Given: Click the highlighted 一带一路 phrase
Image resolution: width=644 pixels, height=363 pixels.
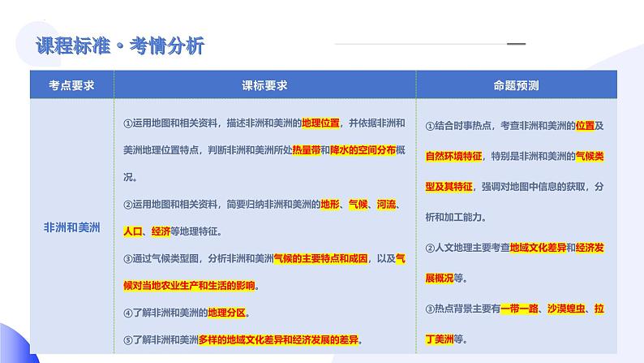Looking at the screenshot, I should (x=519, y=309).
